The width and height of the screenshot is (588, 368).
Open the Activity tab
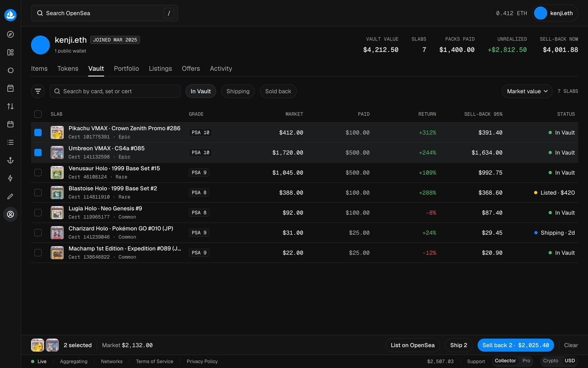coord(221,69)
